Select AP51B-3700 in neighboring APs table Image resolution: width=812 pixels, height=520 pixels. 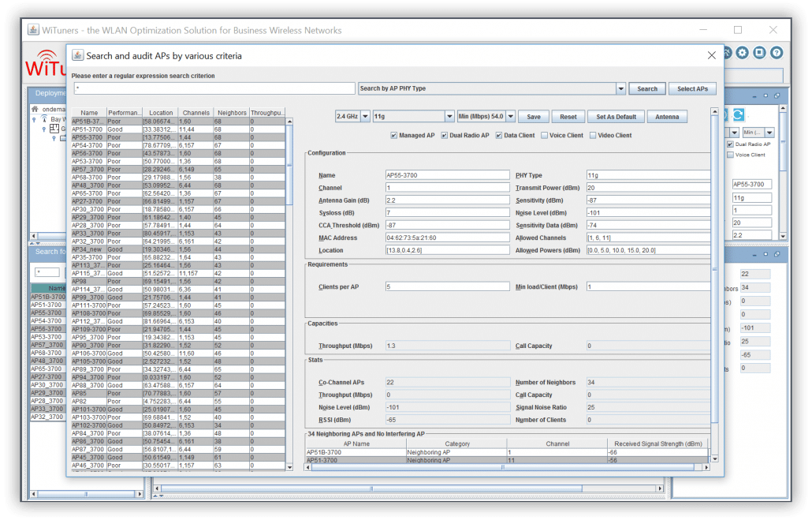click(506, 452)
